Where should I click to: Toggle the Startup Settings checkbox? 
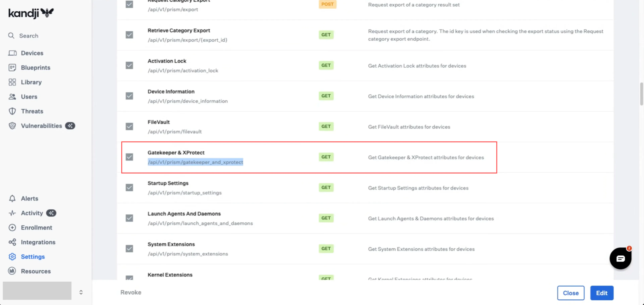pyautogui.click(x=129, y=187)
